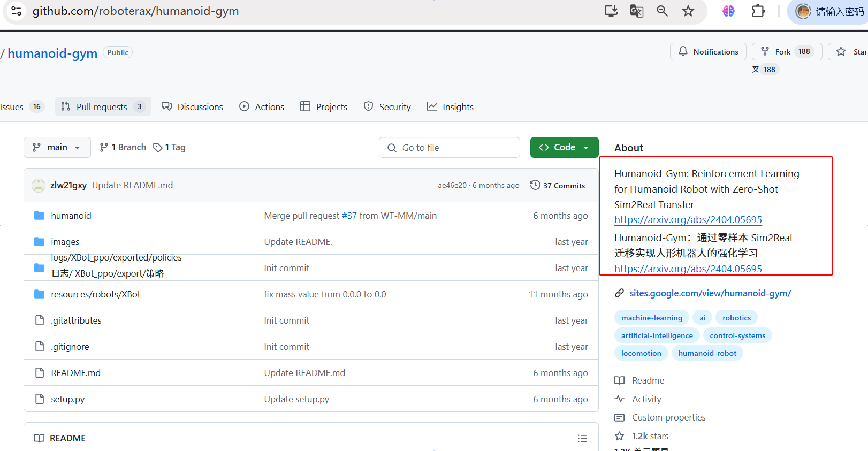Click the first arxiv.org/abs/2404.05695 link

[688, 219]
